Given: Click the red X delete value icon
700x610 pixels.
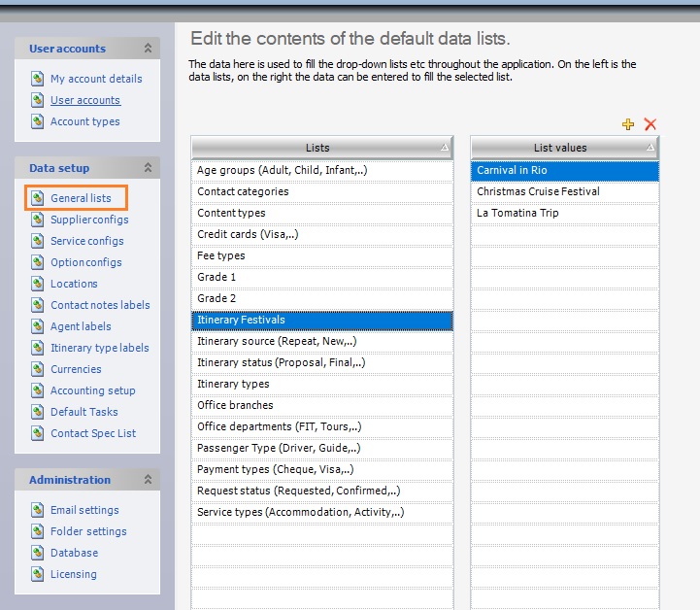Looking at the screenshot, I should pos(650,124).
